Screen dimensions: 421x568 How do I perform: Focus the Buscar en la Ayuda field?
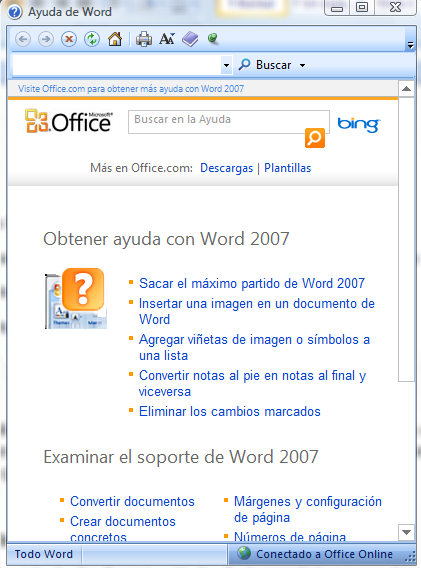[229, 122]
